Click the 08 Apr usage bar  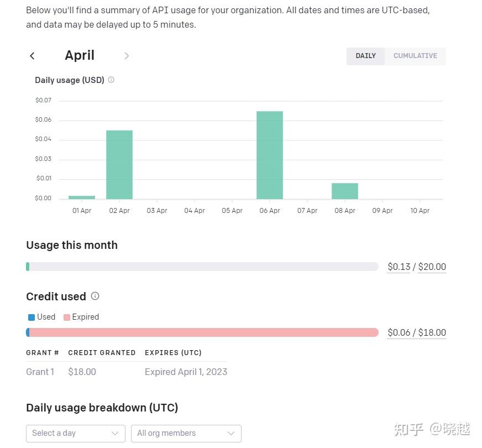tap(344, 191)
